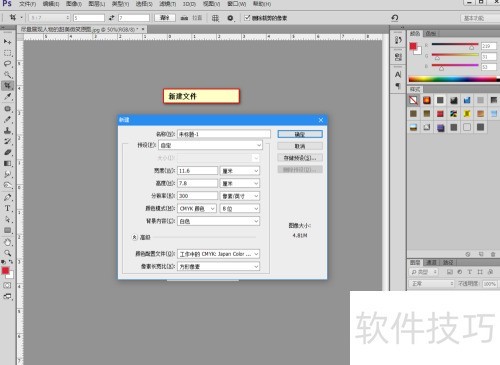Image resolution: width=500 pixels, height=365 pixels.
Task: Click the foreground color swatch in toolbox
Action: [5, 271]
